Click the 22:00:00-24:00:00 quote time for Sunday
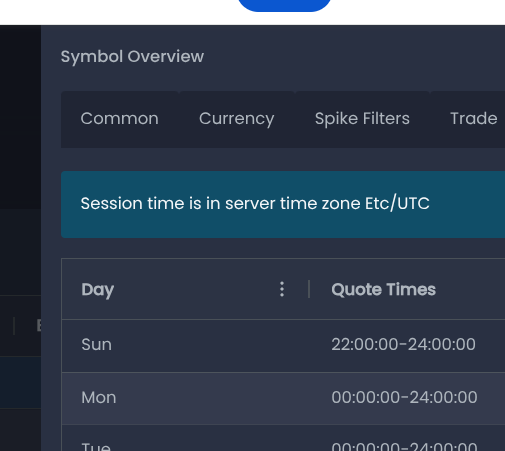Screen dimensions: 505x451 point(403,344)
